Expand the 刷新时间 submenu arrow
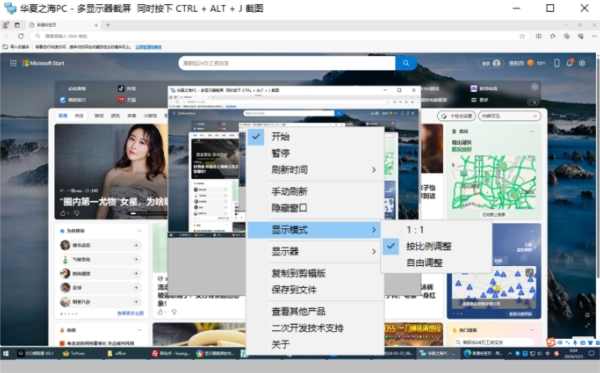The height and width of the screenshot is (373, 600). (x=374, y=170)
